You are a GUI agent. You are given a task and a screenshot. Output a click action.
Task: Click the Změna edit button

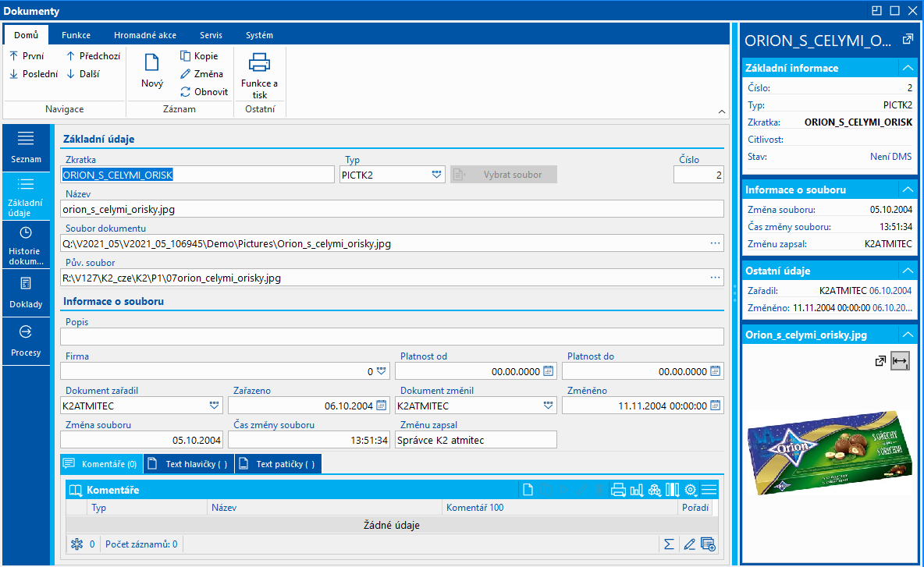coord(201,74)
